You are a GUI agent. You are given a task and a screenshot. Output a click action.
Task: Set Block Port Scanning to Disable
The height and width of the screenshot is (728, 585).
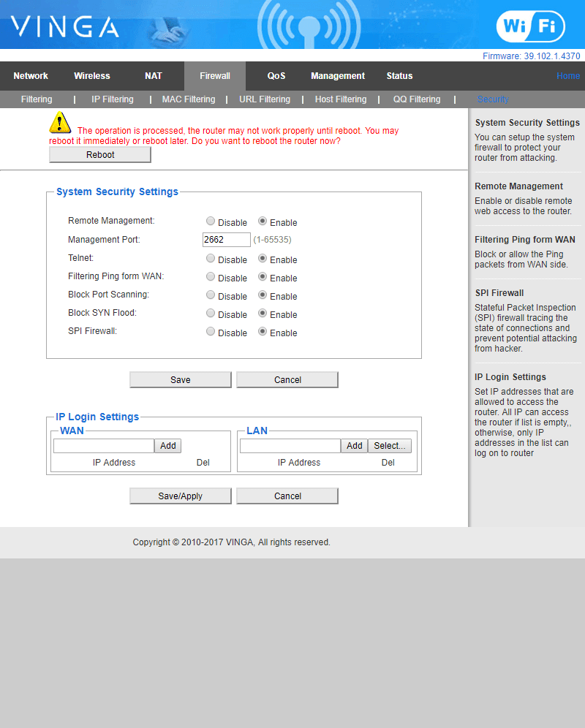pos(211,295)
